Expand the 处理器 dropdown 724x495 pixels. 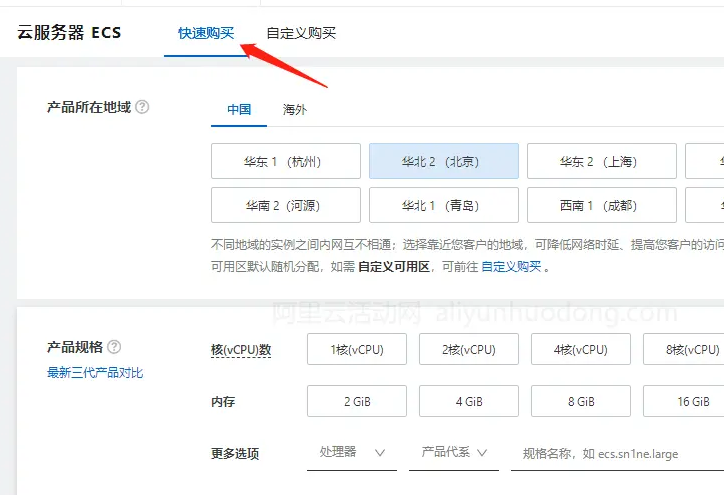click(352, 453)
